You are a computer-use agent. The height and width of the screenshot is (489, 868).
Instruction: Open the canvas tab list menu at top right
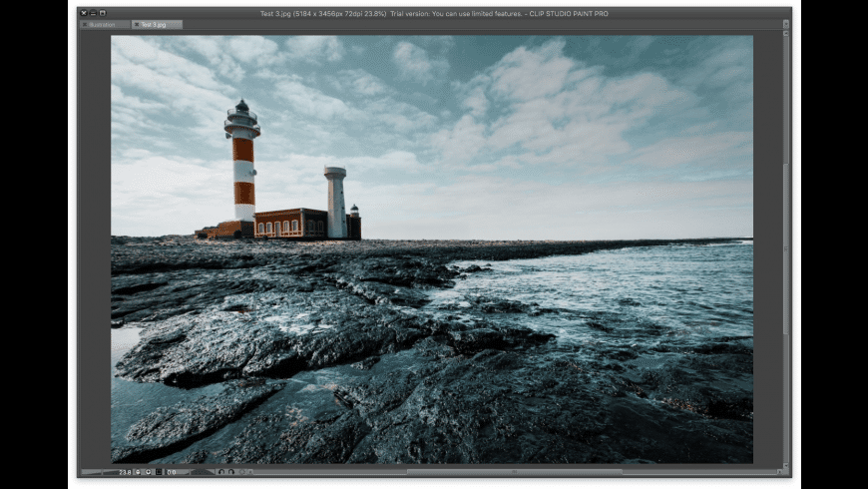click(785, 24)
